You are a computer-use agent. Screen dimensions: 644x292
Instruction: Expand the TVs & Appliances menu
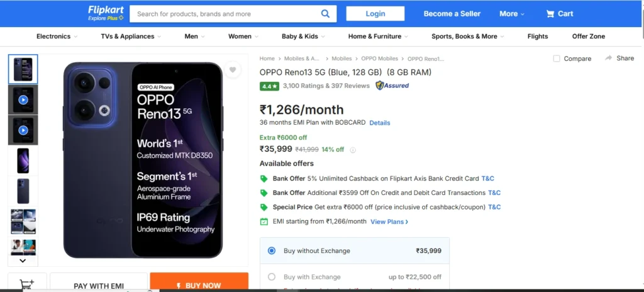131,36
